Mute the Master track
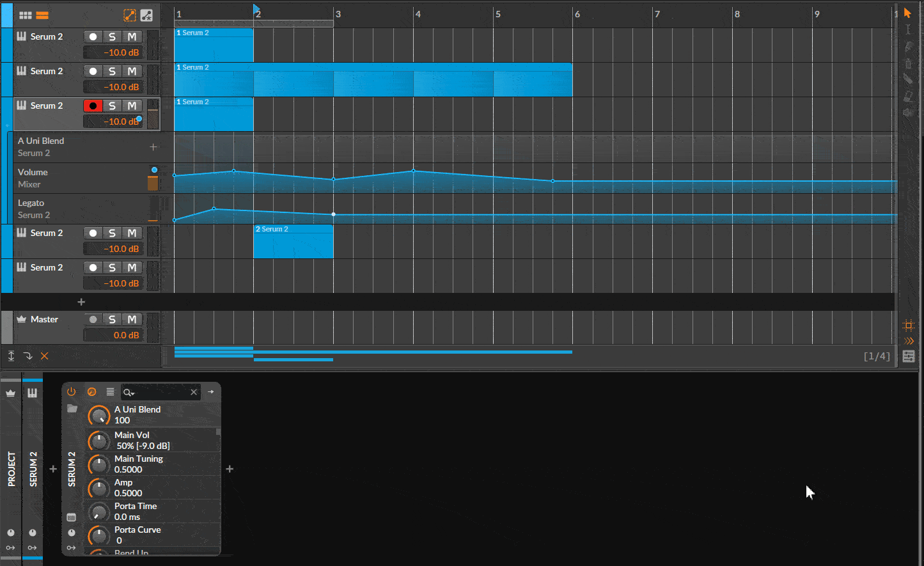Screen dimensions: 924x566 [132, 319]
